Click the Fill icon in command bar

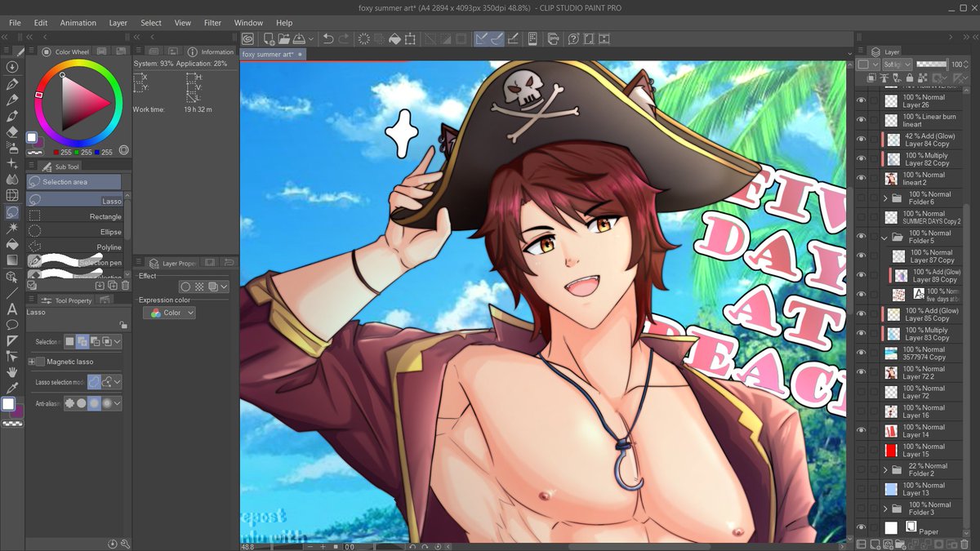(394, 38)
